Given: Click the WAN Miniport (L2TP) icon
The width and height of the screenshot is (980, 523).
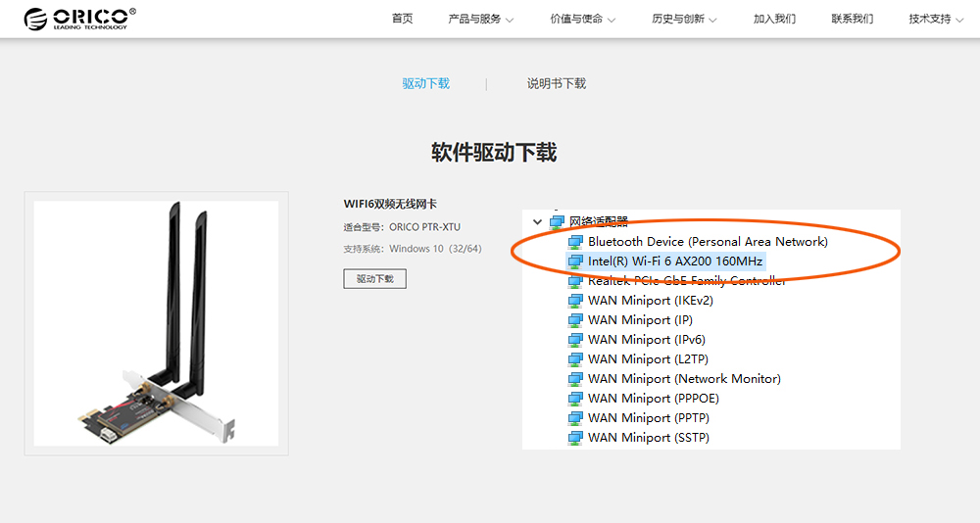Looking at the screenshot, I should point(575,359).
